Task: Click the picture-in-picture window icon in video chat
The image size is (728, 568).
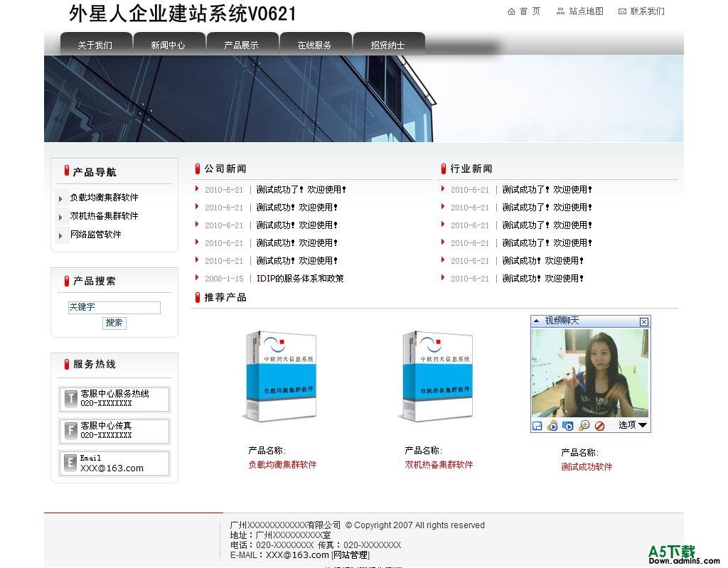Action: [x=537, y=426]
